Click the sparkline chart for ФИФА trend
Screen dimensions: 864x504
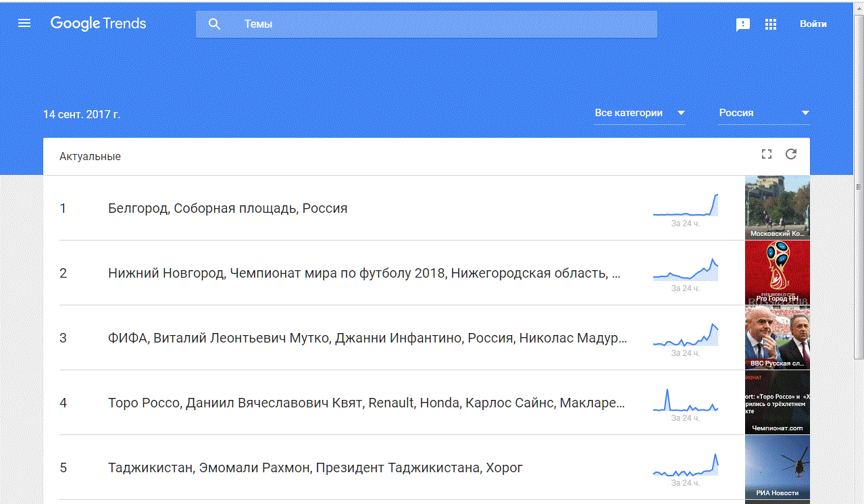pos(686,334)
